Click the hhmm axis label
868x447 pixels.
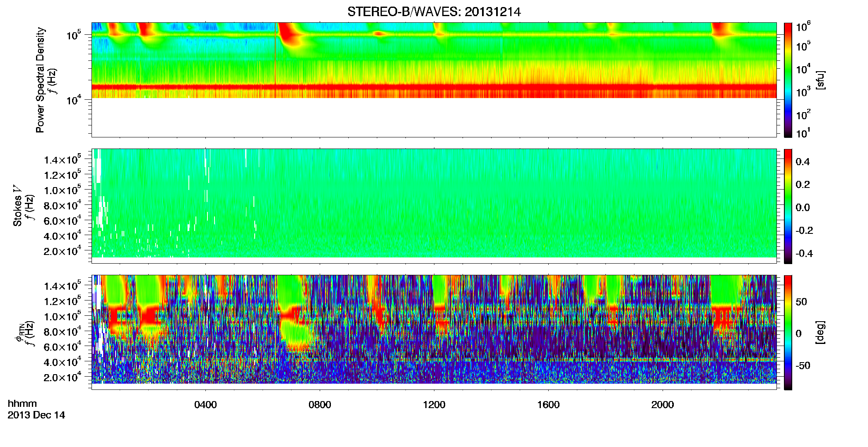point(22,404)
